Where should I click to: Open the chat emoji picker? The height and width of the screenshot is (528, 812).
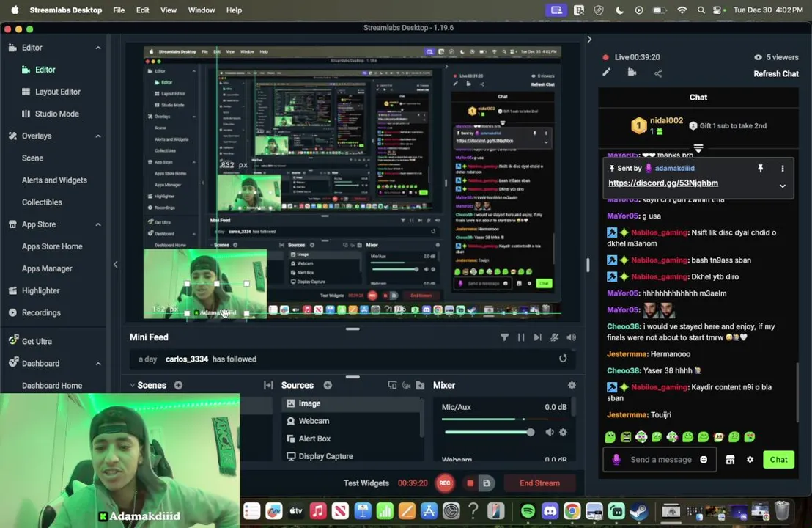pos(704,460)
